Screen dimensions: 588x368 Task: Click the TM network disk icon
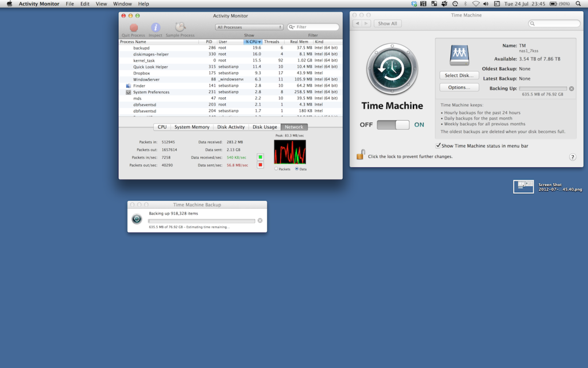(459, 55)
